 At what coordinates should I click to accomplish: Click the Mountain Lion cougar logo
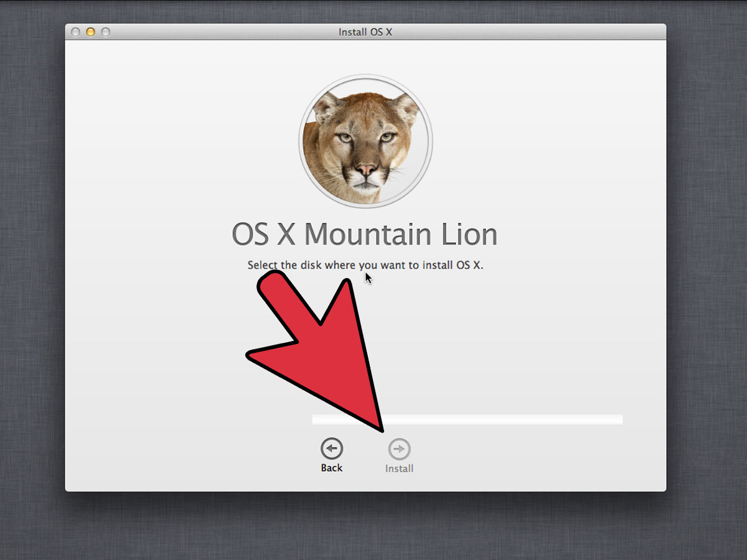365,141
